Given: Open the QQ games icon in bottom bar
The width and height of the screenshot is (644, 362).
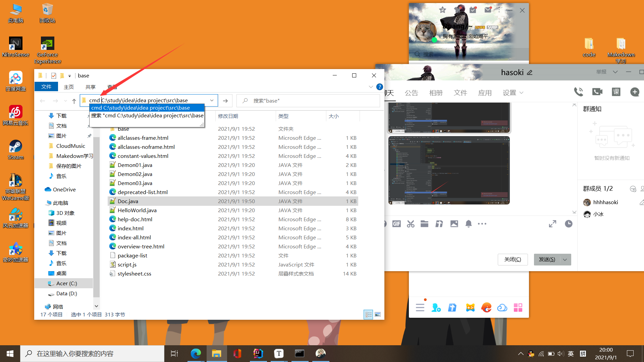Looking at the screenshot, I should coord(470,307).
